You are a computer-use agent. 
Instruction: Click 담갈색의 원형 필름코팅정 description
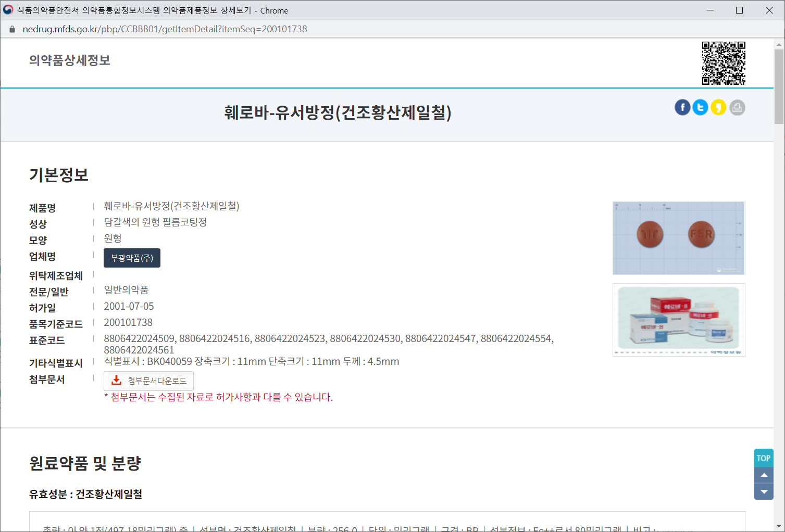click(x=155, y=222)
